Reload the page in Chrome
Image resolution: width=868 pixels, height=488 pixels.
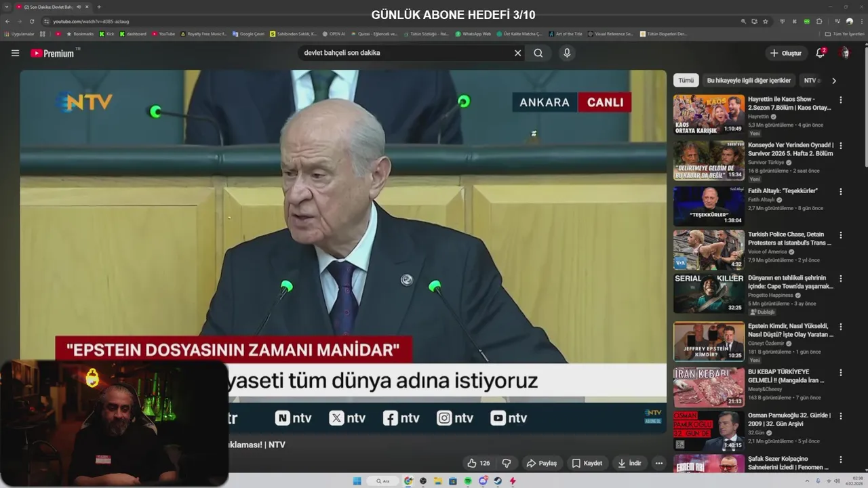[x=32, y=22]
